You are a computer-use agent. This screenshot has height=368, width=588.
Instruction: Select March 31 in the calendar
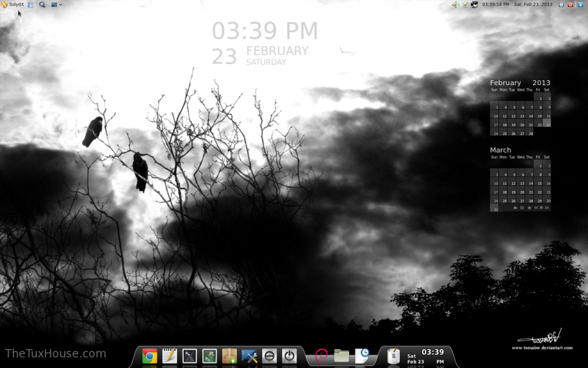click(494, 208)
